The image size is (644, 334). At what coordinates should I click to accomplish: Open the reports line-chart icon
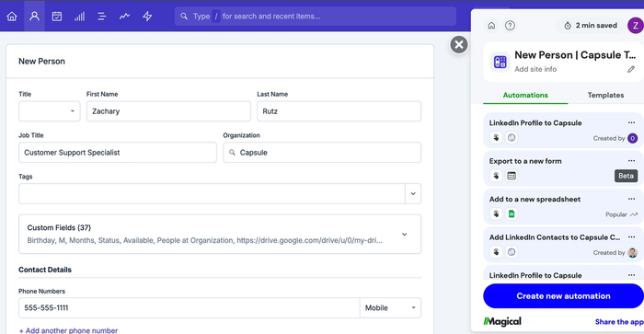[x=124, y=17]
